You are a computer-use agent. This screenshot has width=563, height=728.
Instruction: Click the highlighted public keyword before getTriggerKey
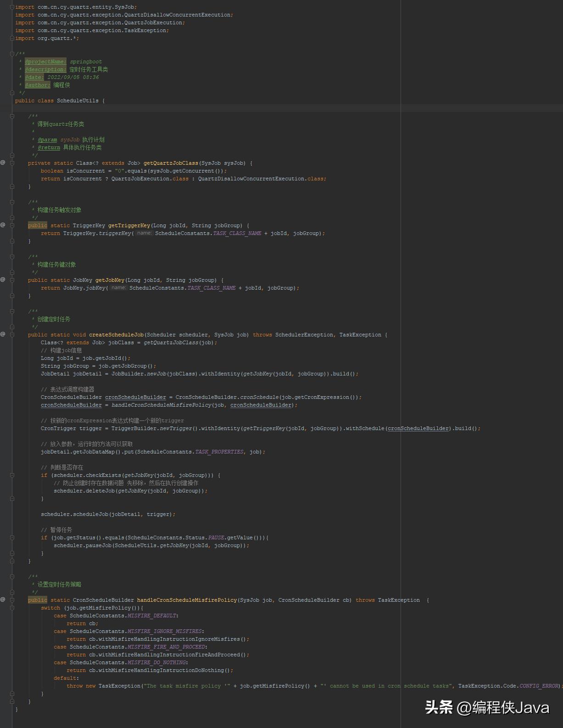tap(37, 225)
